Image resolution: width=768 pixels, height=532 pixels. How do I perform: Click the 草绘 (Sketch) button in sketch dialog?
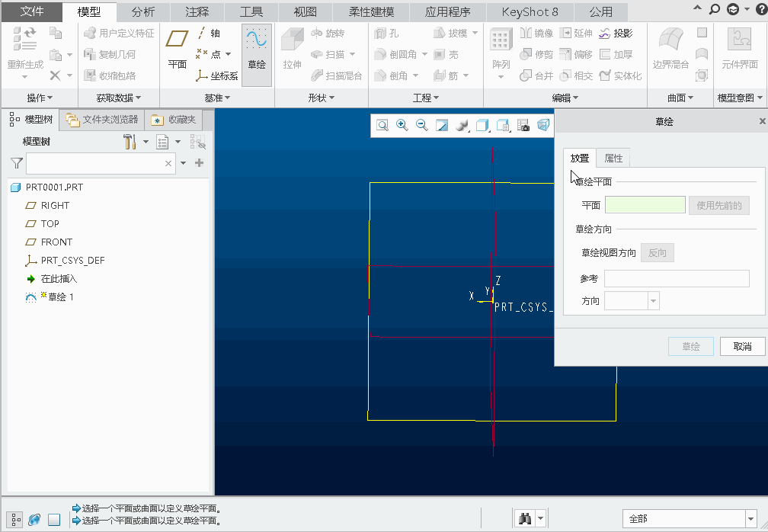click(690, 346)
